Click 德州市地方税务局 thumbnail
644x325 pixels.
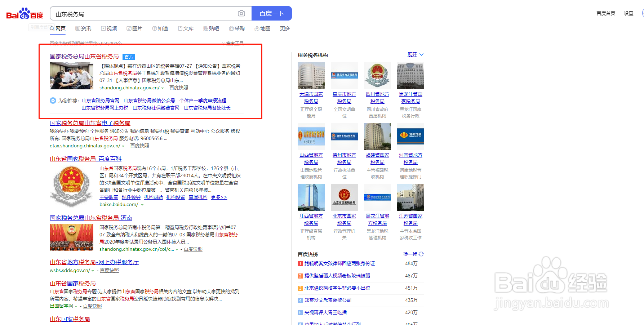pyautogui.click(x=344, y=136)
